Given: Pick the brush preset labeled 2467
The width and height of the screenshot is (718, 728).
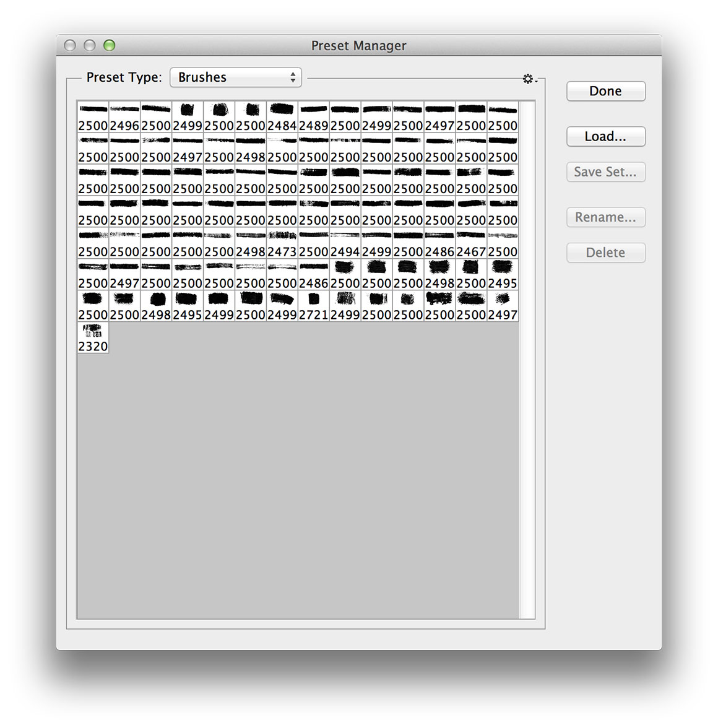Looking at the screenshot, I should click(471, 244).
